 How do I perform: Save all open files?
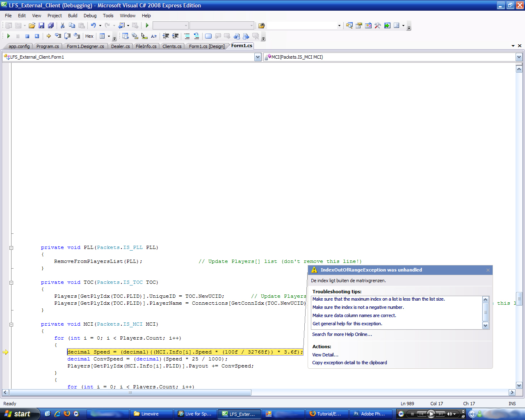click(50, 25)
